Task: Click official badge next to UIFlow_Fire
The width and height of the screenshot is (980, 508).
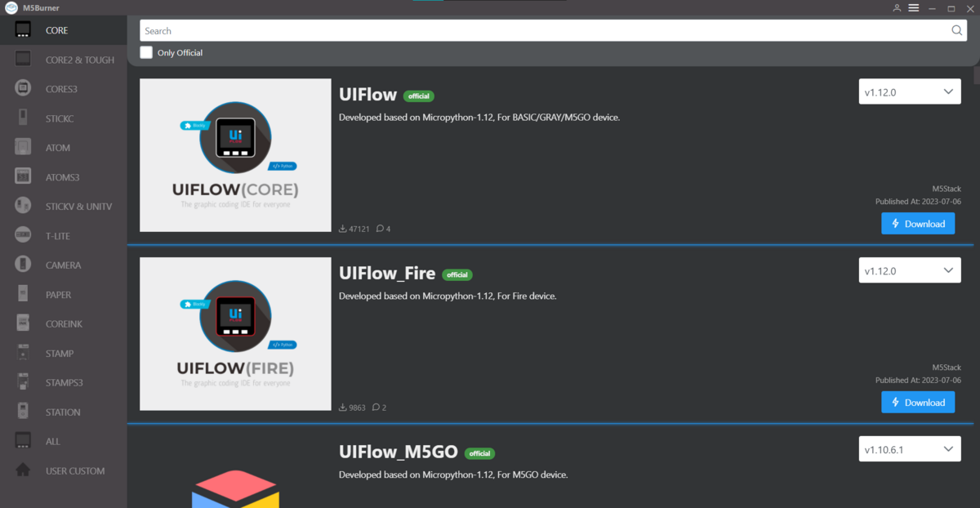Action: click(457, 275)
